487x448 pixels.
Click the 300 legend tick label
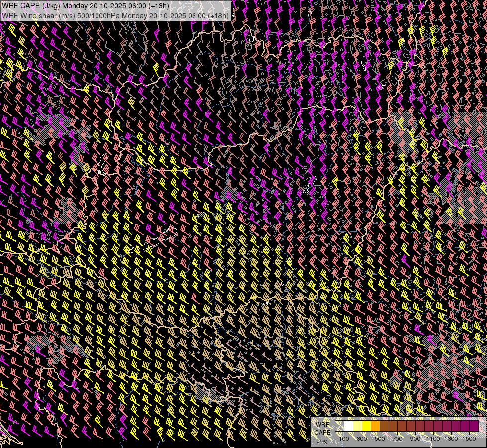(x=362, y=439)
